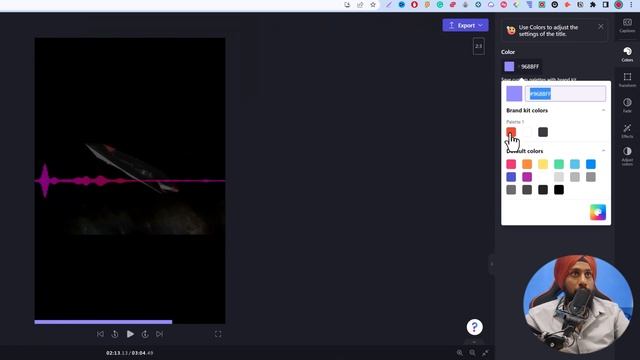The image size is (640, 360).
Task: Open the browser three-dot menu
Action: [631, 5]
